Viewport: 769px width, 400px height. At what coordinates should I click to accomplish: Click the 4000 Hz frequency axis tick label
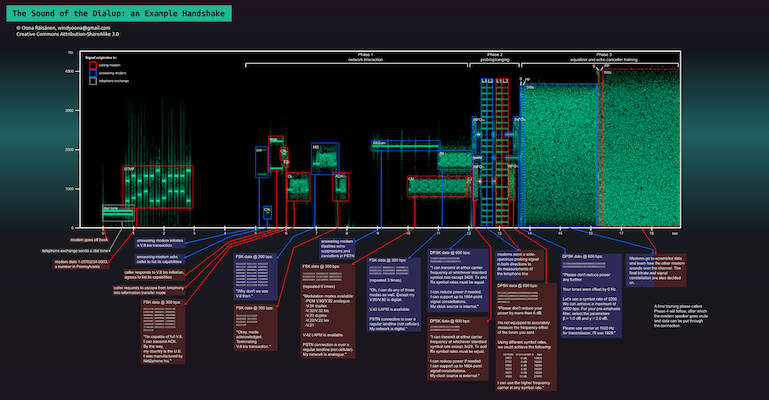(x=70, y=72)
